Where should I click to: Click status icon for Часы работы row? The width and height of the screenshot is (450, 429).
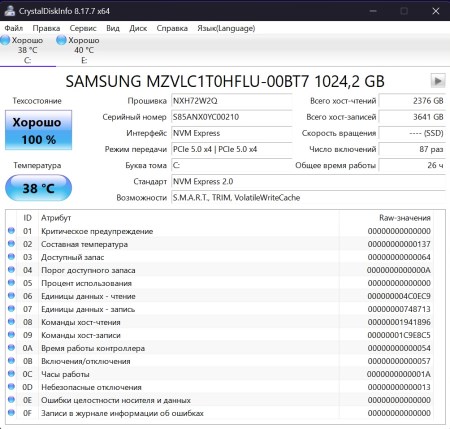tap(11, 374)
